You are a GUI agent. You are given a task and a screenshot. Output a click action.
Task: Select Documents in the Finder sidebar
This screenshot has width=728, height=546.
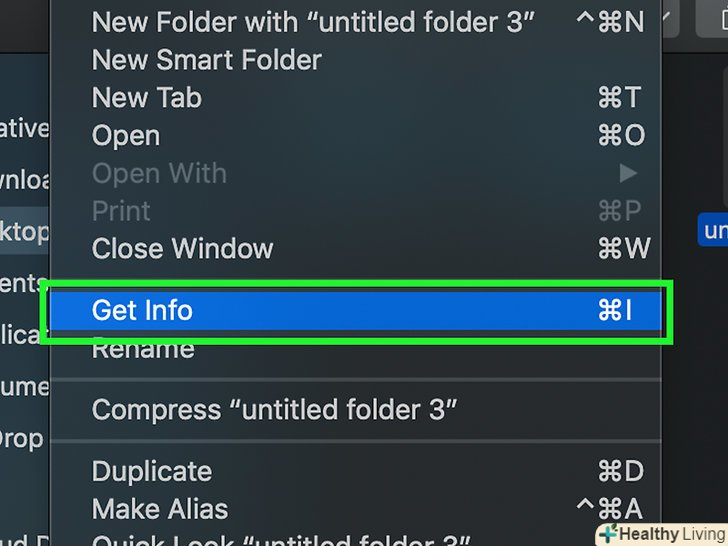click(x=22, y=283)
